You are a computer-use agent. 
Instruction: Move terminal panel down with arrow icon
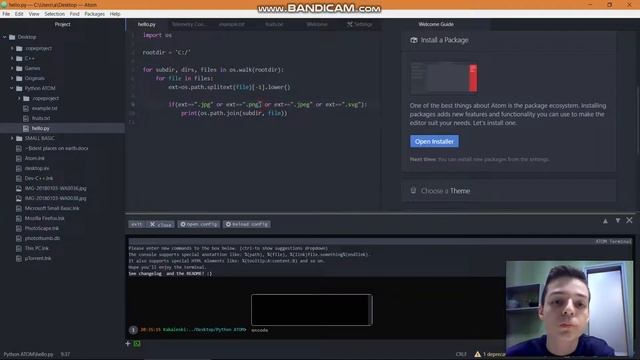[618, 221]
